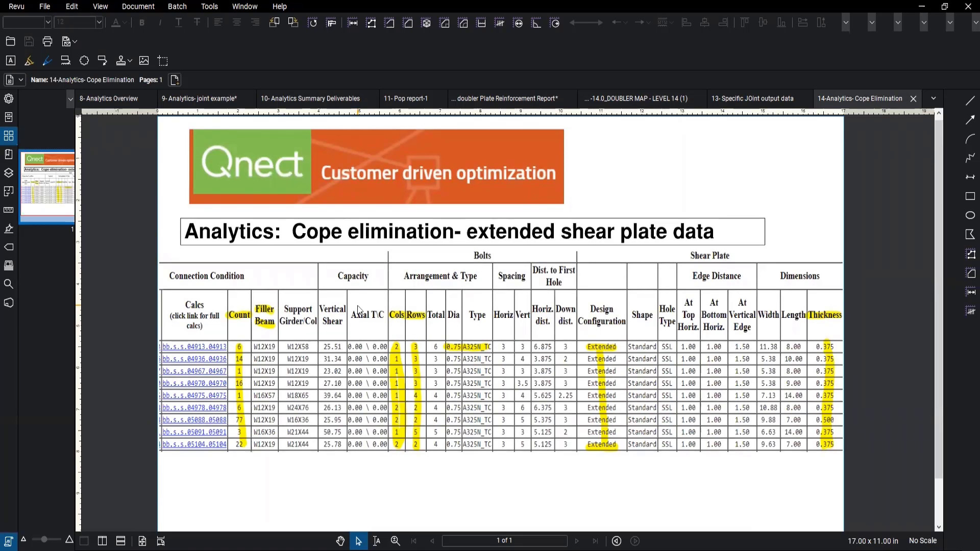Select the Ellipse tool in right toolbar
980x551 pixels.
tap(970, 215)
